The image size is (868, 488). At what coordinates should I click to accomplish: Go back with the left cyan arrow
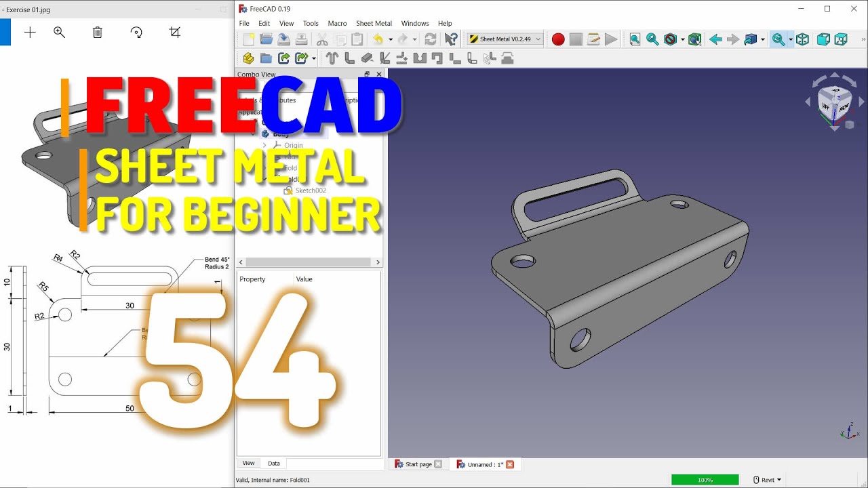715,39
